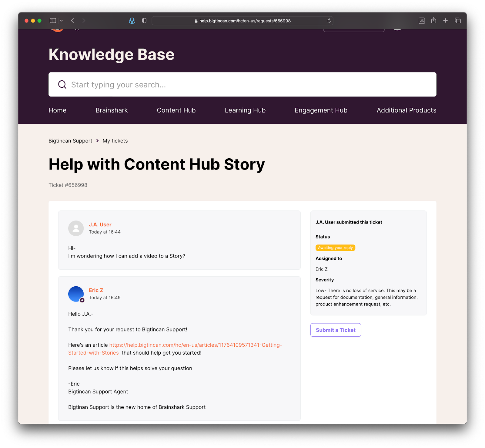Click 'I'm wondering how I can add a video' message

pos(127,256)
